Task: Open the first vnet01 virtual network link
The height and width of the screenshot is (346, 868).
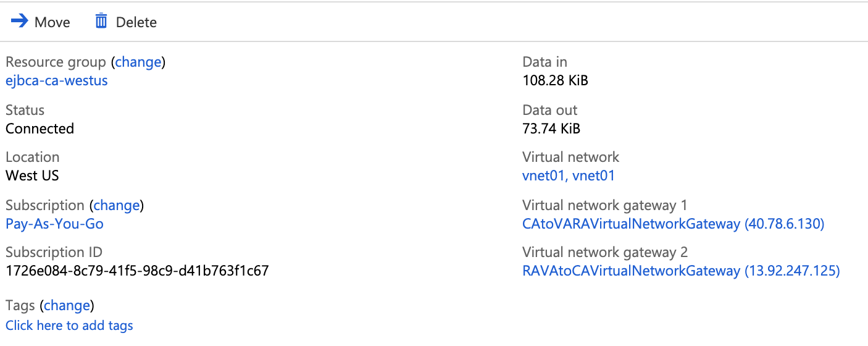Action: point(543,175)
